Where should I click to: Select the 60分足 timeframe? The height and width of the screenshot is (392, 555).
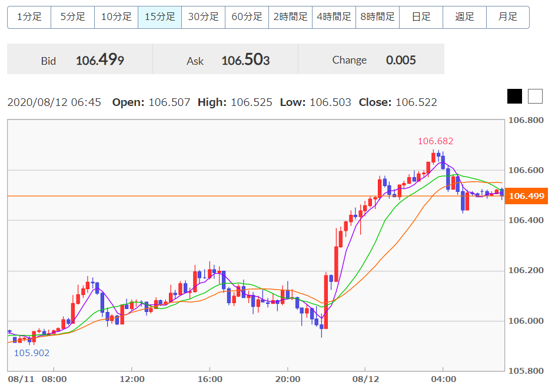(x=247, y=17)
